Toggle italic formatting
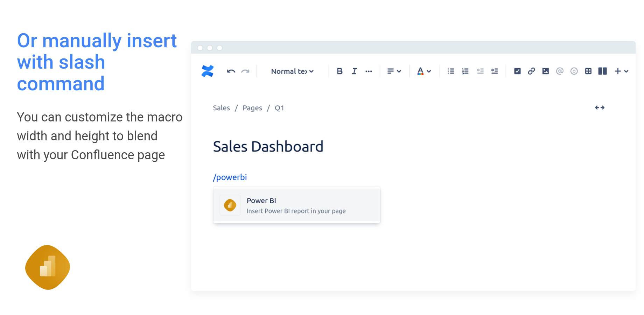The width and height of the screenshot is (644, 315). pos(354,71)
